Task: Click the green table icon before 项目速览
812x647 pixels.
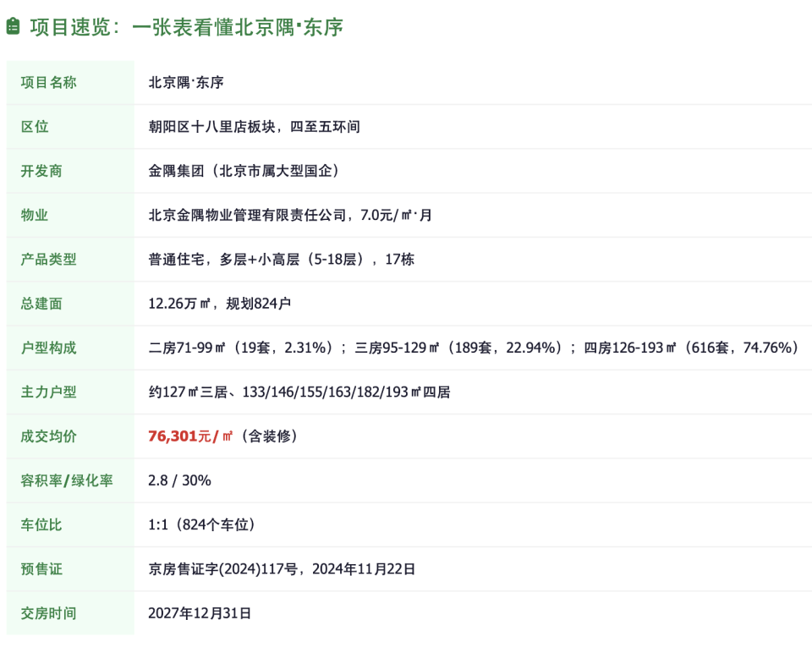Action: pyautogui.click(x=12, y=25)
